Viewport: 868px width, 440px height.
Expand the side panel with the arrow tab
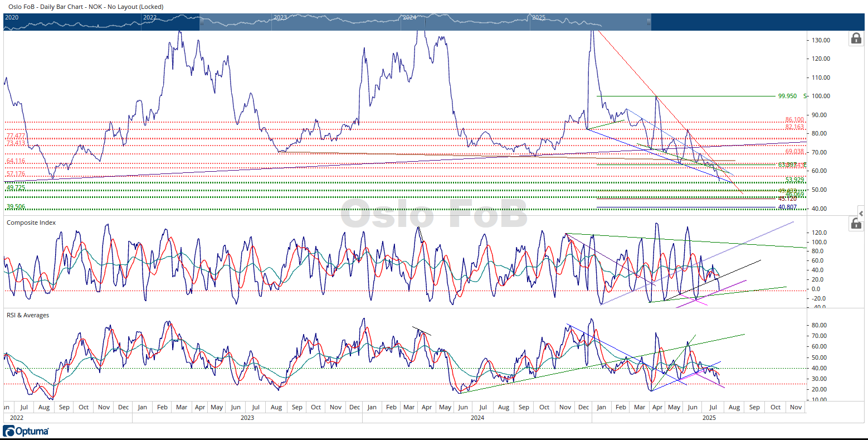[x=861, y=214]
